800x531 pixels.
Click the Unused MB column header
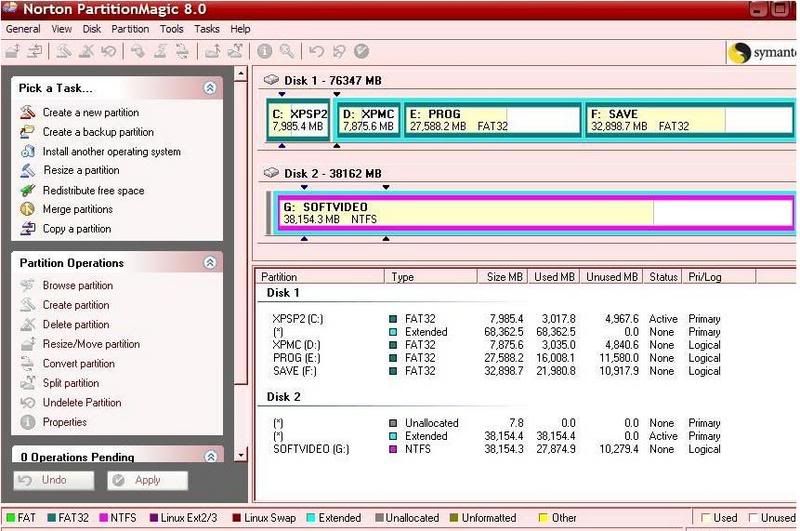(611, 277)
